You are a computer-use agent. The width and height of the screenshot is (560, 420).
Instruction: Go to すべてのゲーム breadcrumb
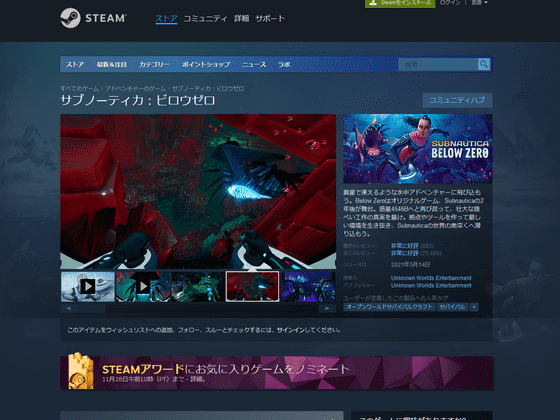pos(79,89)
